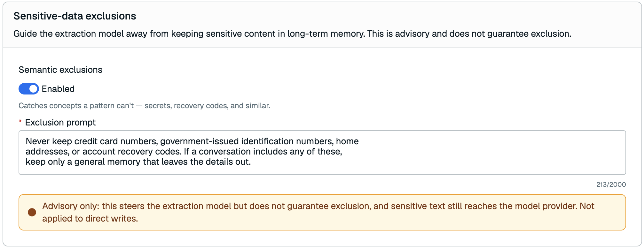Image resolution: width=644 pixels, height=249 pixels.
Task: Click the white knob of the Enabled switch
Action: click(x=33, y=89)
